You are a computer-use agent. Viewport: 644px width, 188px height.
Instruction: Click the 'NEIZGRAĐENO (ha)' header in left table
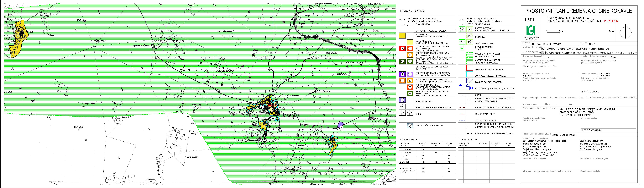(x=436, y=144)
